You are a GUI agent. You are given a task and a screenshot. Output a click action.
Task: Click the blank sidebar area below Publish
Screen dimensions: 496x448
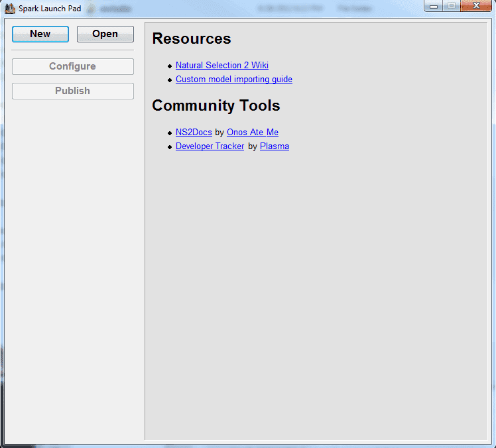click(x=73, y=265)
